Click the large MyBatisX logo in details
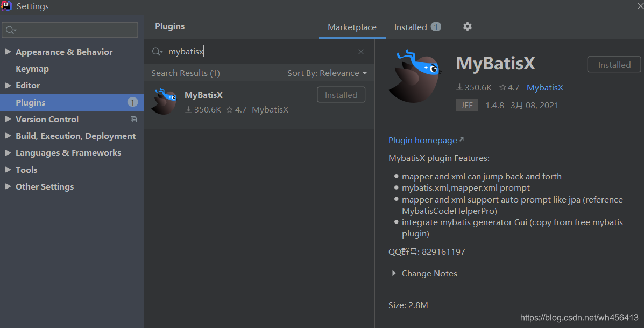Image resolution: width=644 pixels, height=328 pixels. (415, 76)
